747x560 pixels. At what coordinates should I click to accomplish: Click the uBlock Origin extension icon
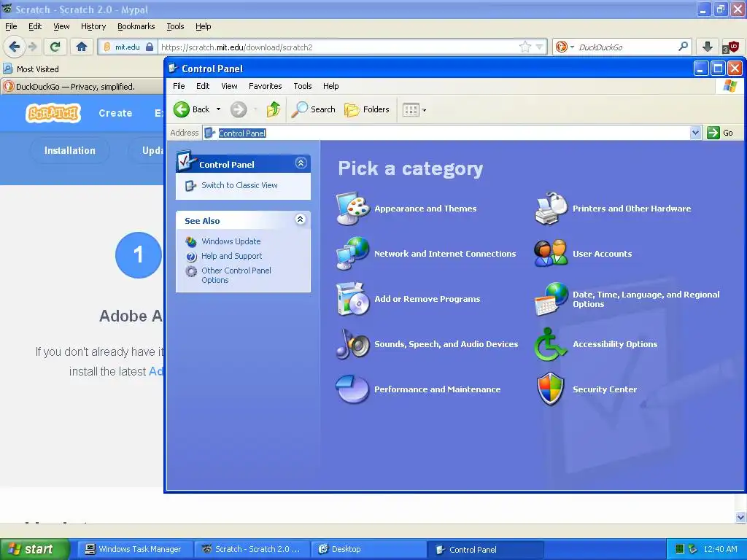coord(730,47)
